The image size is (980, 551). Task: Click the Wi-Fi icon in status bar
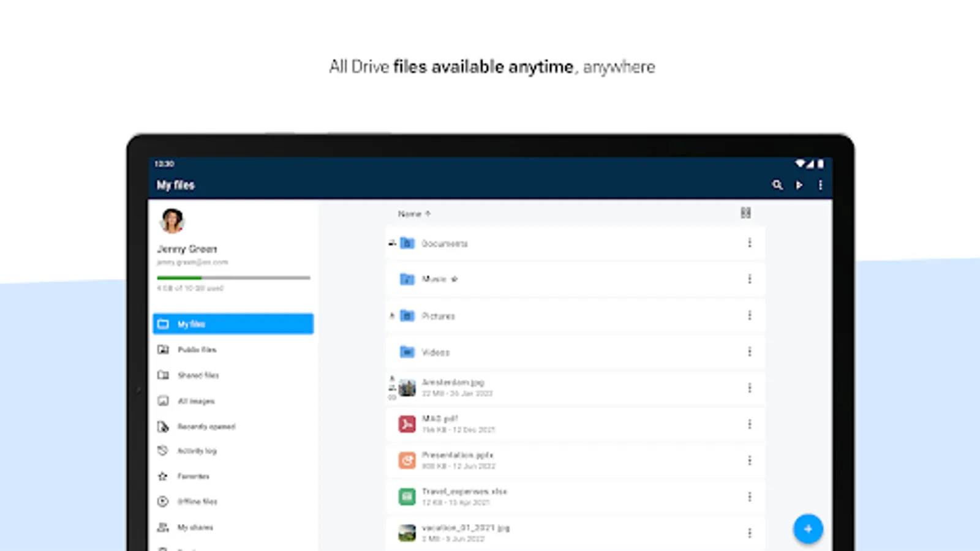[800, 163]
